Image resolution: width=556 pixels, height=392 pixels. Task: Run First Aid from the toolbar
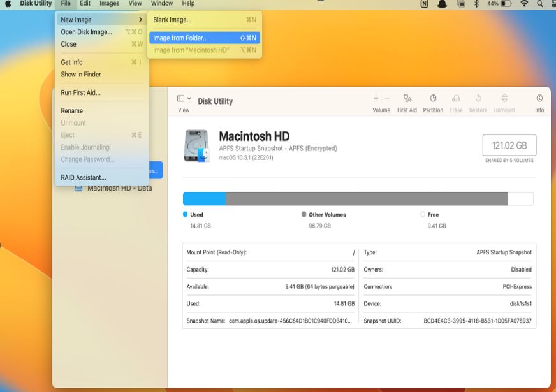pos(407,101)
